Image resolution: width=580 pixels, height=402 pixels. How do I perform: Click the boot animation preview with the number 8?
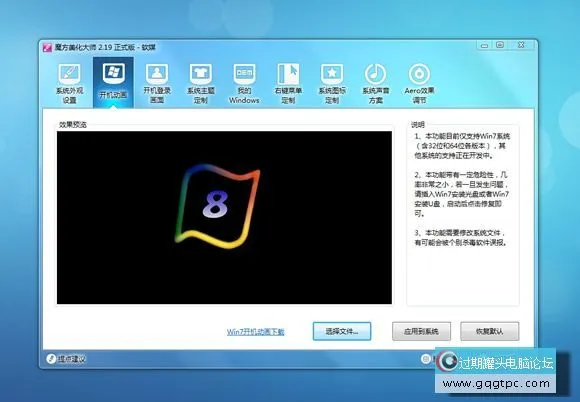[x=224, y=217]
